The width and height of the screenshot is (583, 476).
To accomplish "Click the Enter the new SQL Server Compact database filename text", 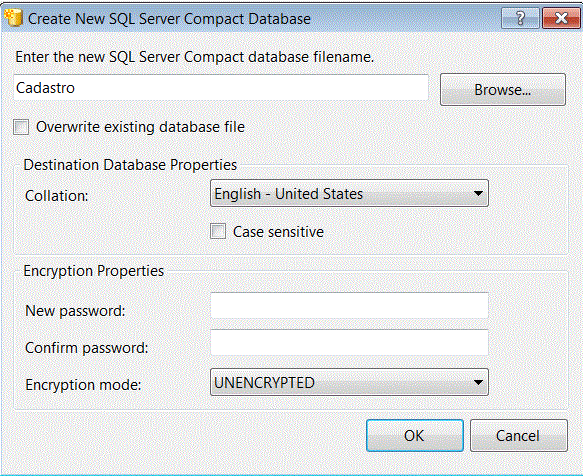I will (194, 57).
